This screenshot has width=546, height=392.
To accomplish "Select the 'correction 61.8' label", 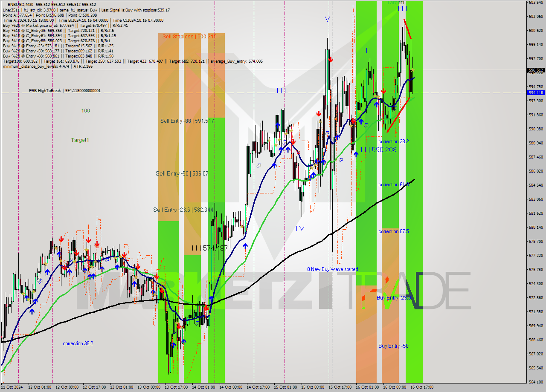I will 393,184.
